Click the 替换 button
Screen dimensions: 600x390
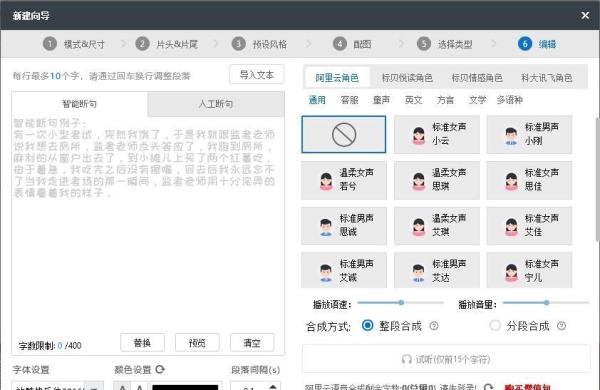pyautogui.click(x=142, y=343)
